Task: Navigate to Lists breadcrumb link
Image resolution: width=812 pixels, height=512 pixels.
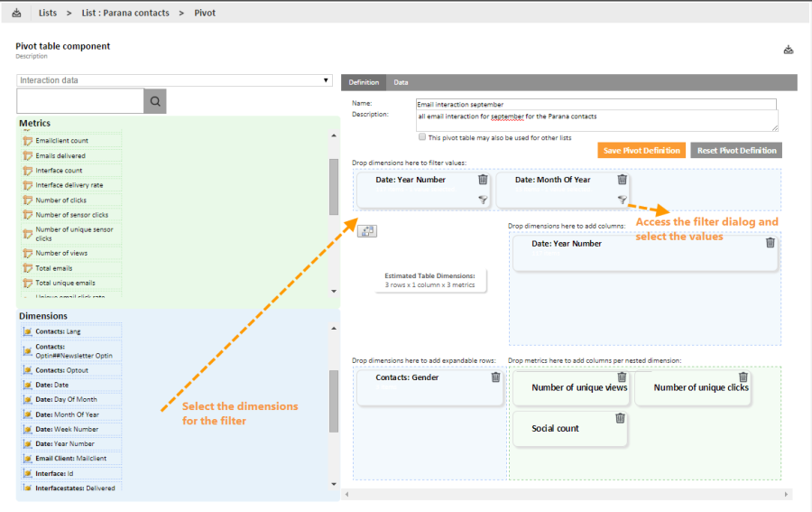Action: (x=48, y=14)
